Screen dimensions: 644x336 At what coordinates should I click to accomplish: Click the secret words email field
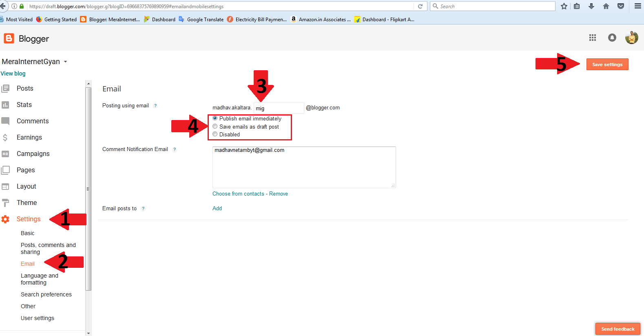pyautogui.click(x=279, y=108)
